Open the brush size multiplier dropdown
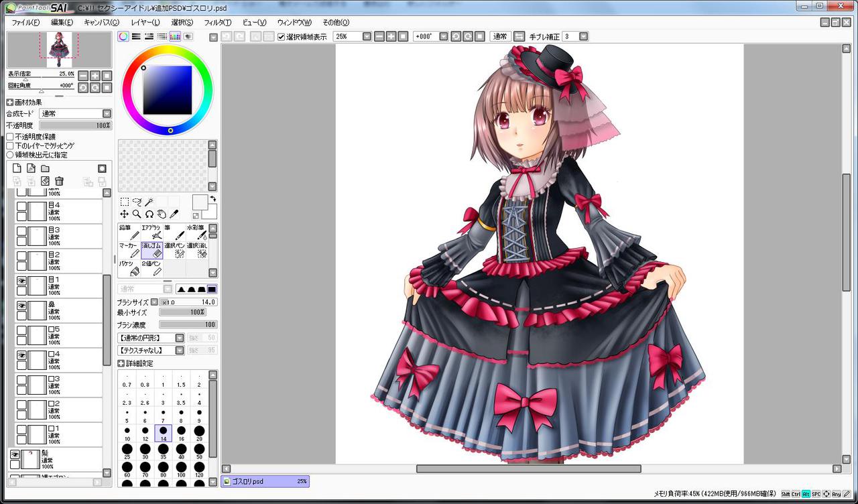 tap(154, 302)
